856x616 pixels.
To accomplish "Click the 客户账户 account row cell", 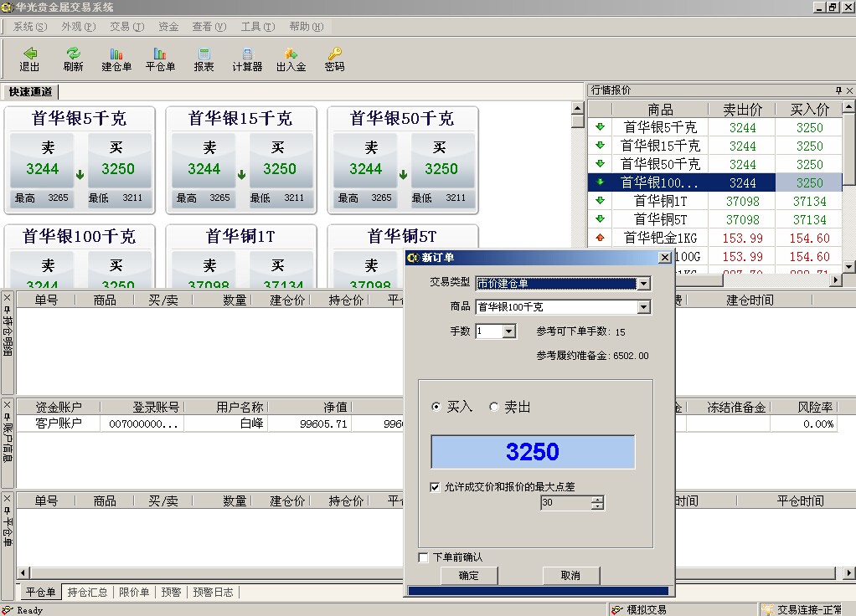I will pos(59,423).
